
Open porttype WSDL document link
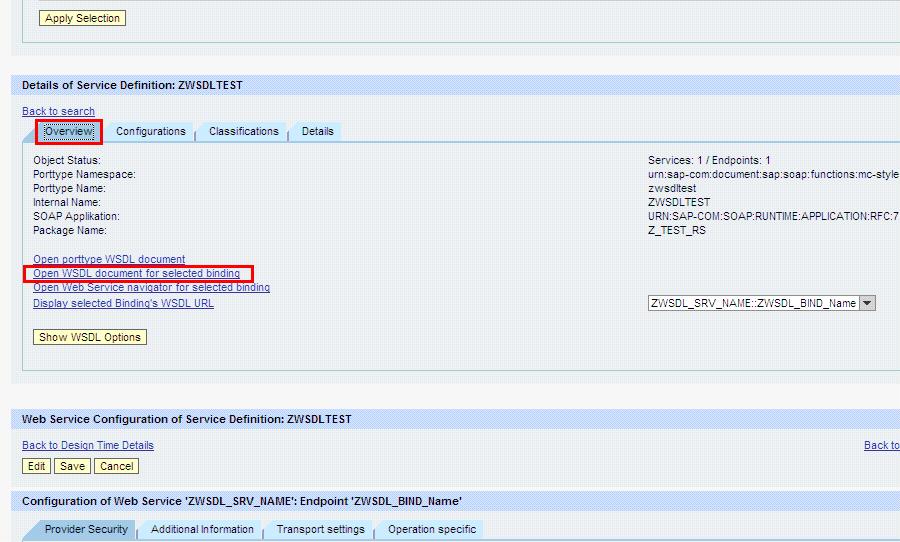click(x=109, y=260)
